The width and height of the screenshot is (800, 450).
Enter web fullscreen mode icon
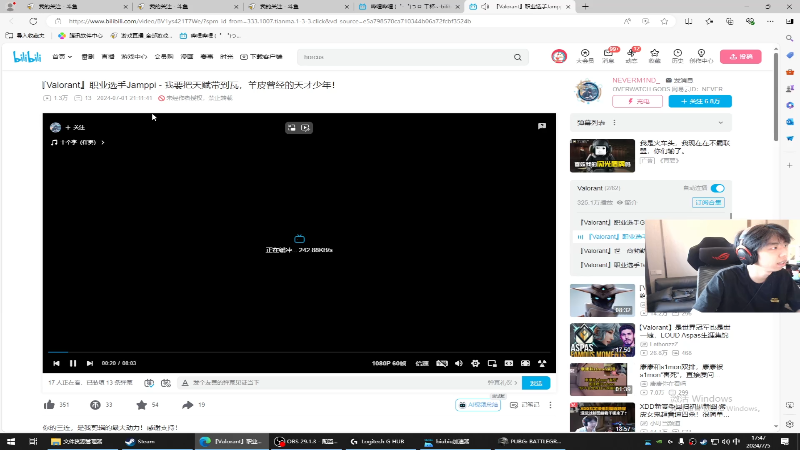pos(525,363)
